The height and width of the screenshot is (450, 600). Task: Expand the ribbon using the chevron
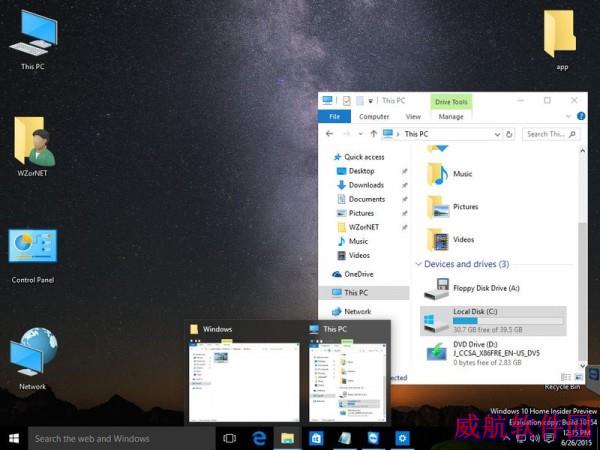568,116
